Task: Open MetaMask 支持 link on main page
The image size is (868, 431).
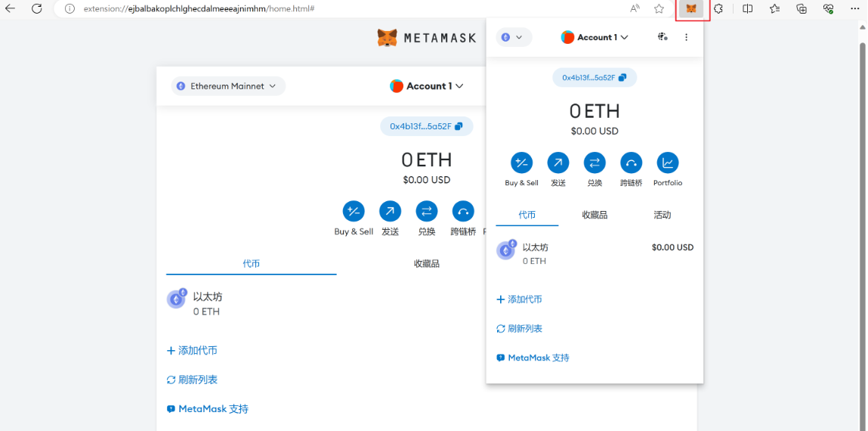Action: (x=208, y=409)
